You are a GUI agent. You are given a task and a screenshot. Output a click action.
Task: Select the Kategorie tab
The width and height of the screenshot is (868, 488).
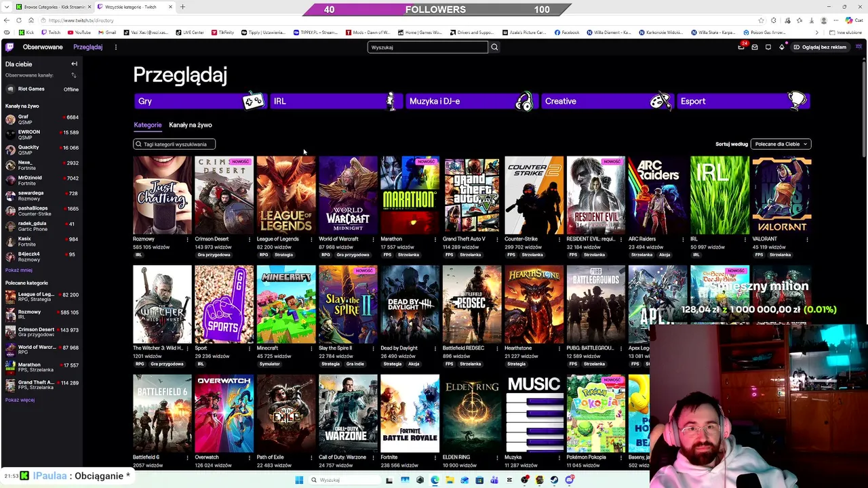148,125
